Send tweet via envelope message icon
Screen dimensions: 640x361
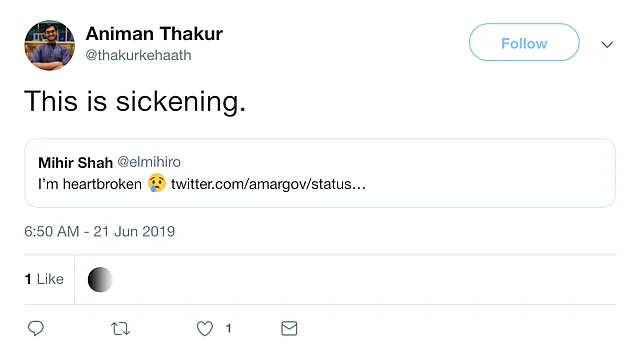[x=289, y=329]
